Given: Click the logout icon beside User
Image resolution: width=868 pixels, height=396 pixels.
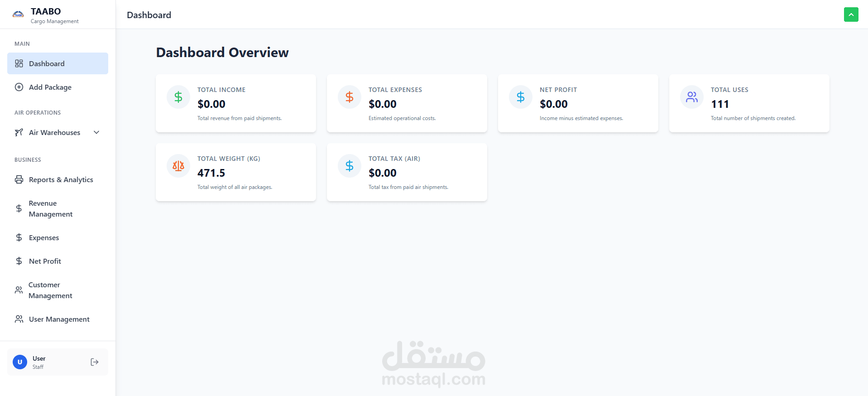Looking at the screenshot, I should (x=95, y=362).
